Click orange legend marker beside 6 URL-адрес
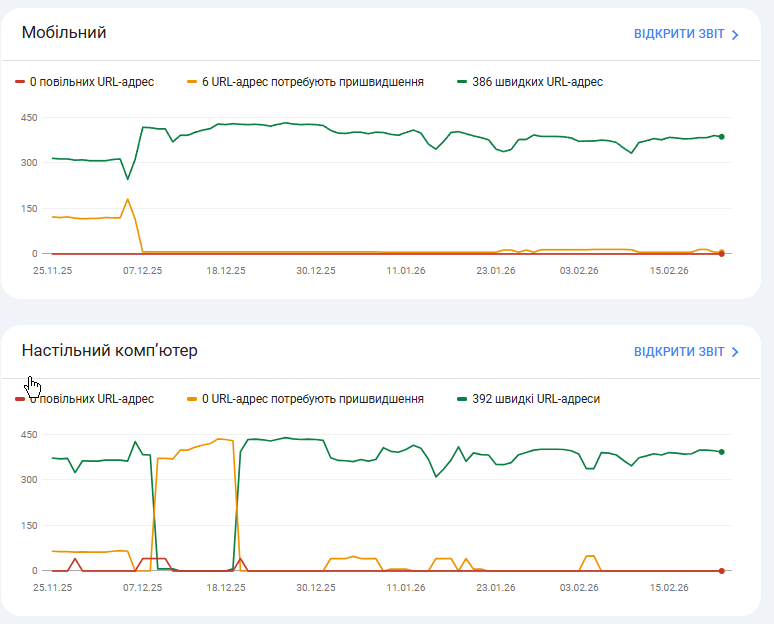The image size is (774, 624). 192,82
